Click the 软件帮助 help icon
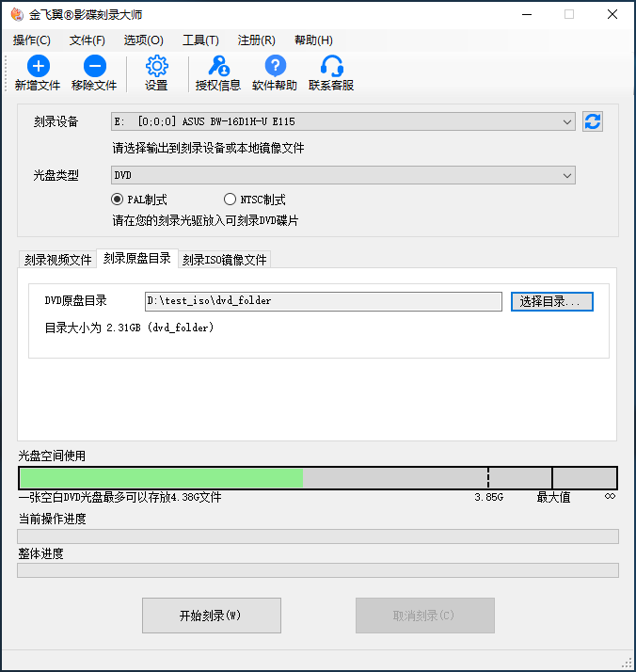This screenshot has height=672, width=636. tap(275, 66)
